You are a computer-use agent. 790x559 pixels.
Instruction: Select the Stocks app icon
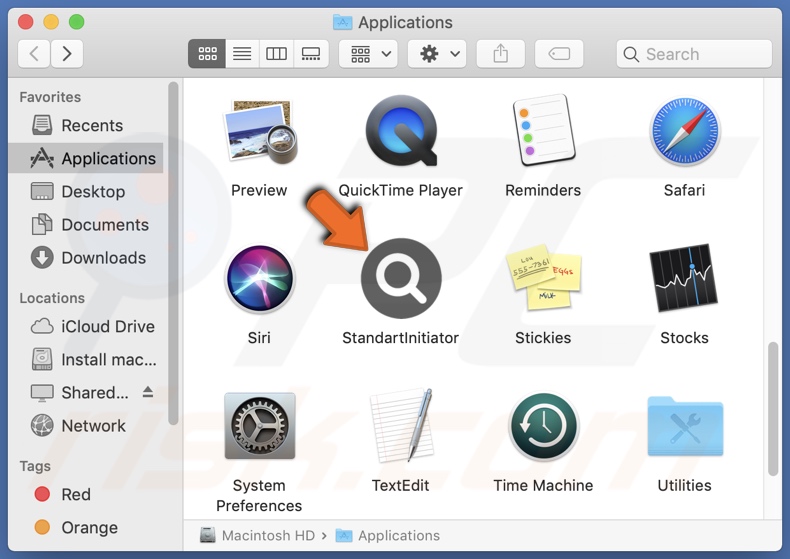684,278
